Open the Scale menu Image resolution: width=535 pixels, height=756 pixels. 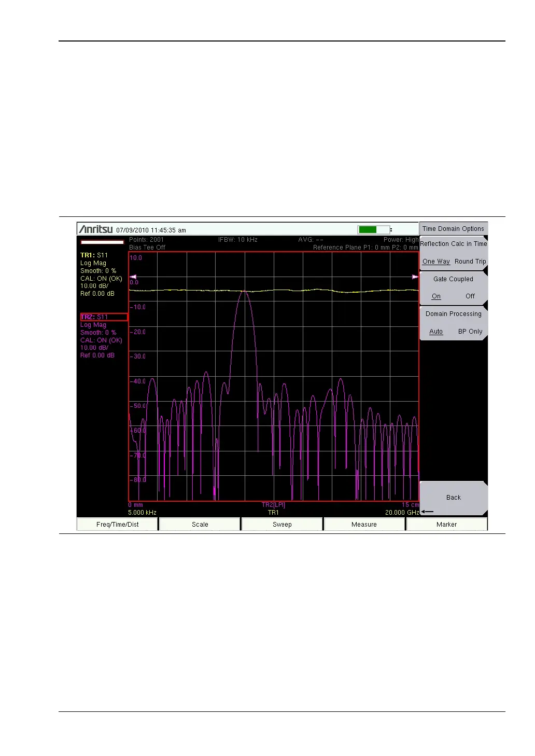200,525
